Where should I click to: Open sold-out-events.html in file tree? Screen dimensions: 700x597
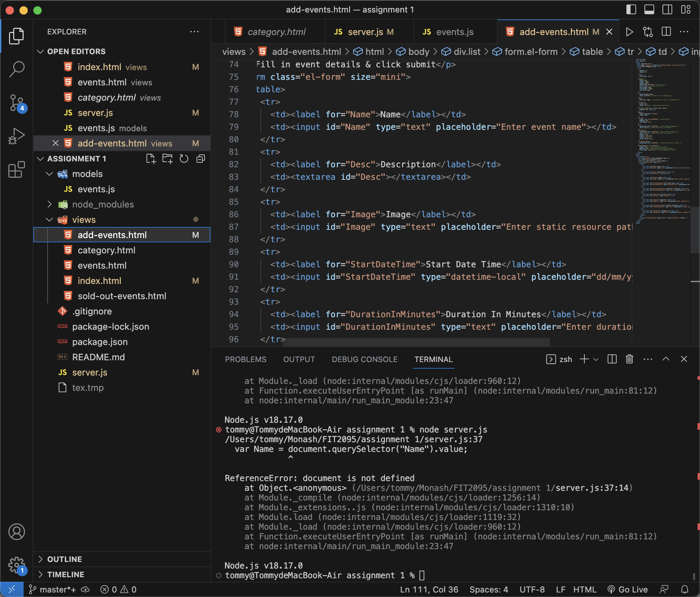[x=122, y=296]
